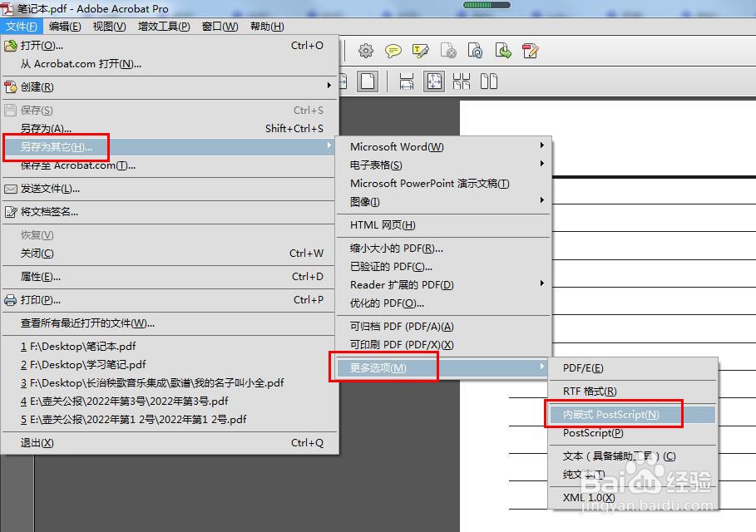Screen dimensions: 756x532
Task: Switch to two-page view icon
Action: [490, 81]
